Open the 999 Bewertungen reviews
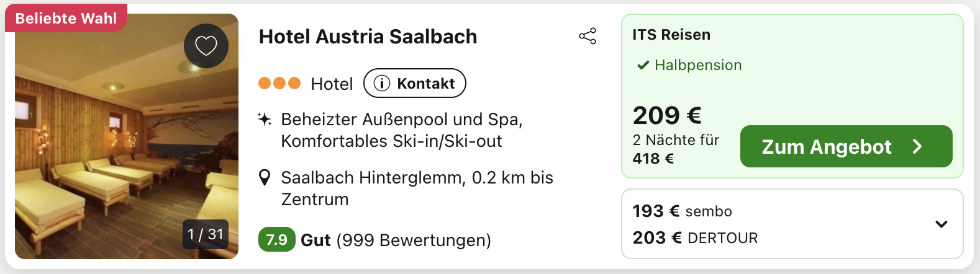The width and height of the screenshot is (980, 274). coord(414,240)
